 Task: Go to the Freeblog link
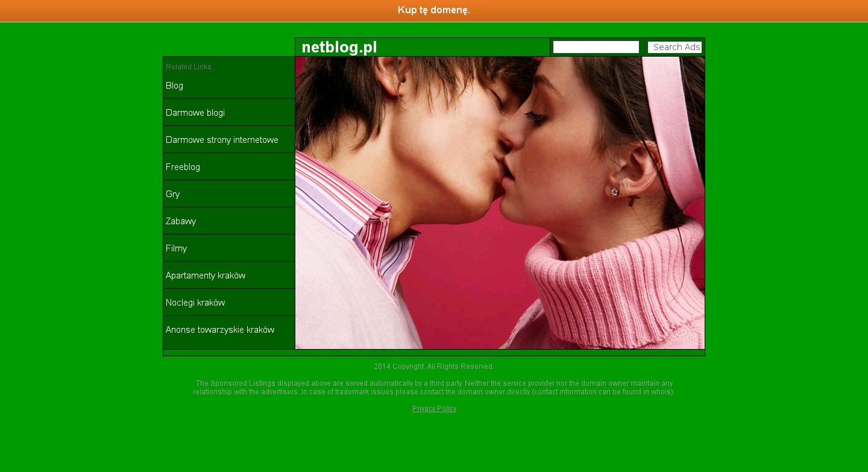coord(183,167)
